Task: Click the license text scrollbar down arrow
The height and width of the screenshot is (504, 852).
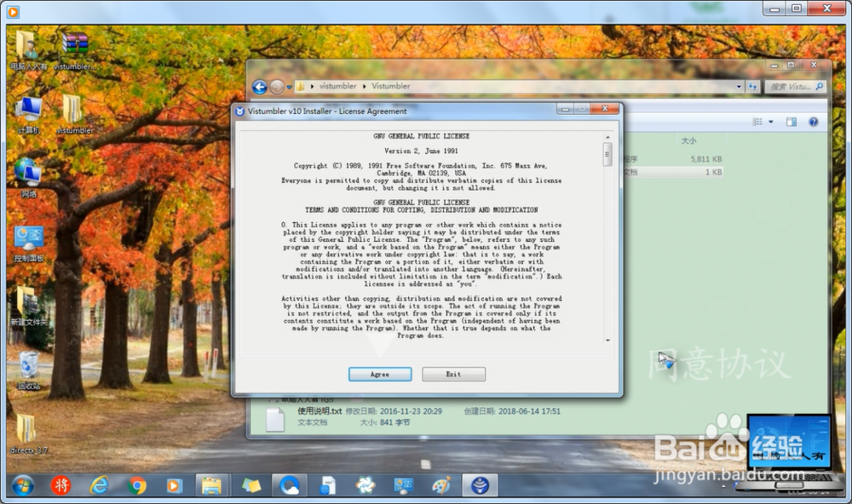Action: [607, 341]
